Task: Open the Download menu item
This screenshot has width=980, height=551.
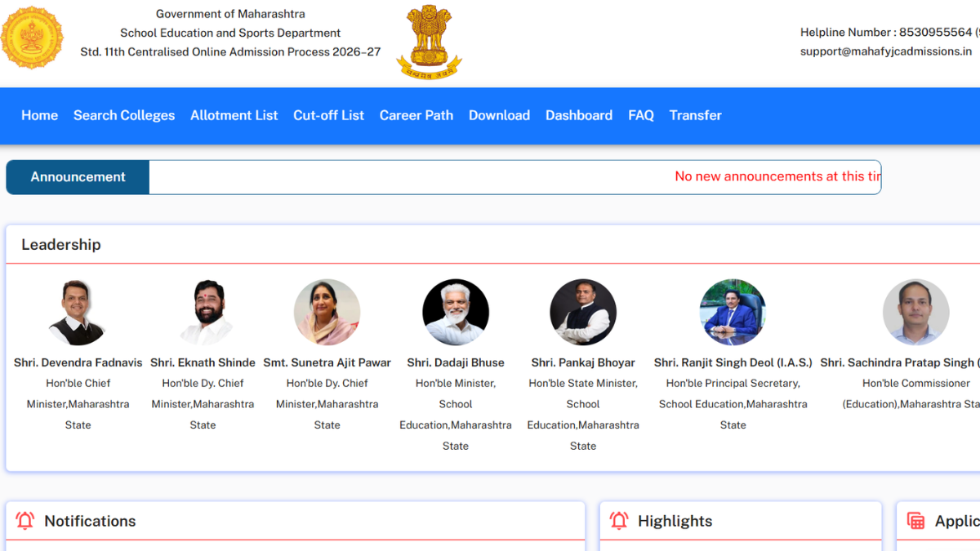Action: [499, 115]
